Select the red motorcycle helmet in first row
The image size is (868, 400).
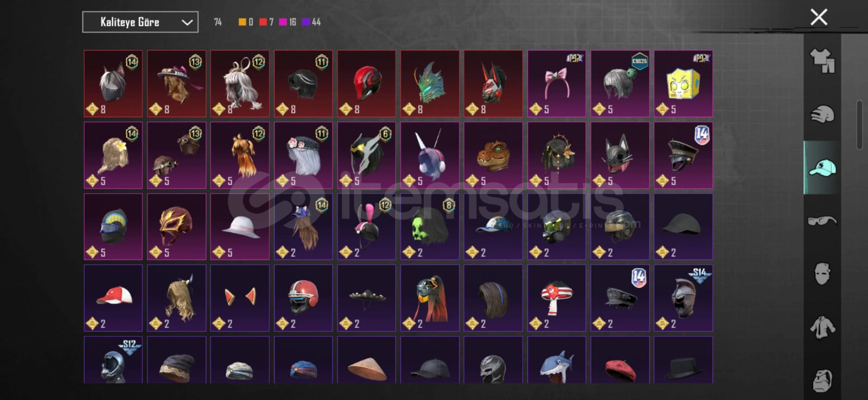(366, 83)
